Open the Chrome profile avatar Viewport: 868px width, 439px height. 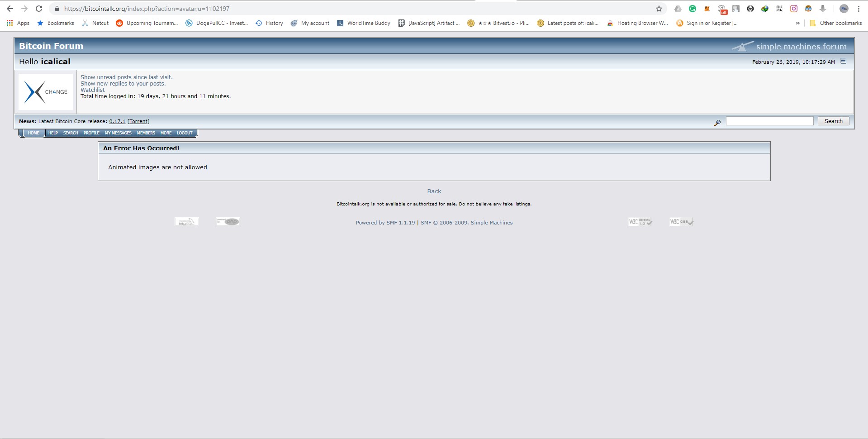844,9
